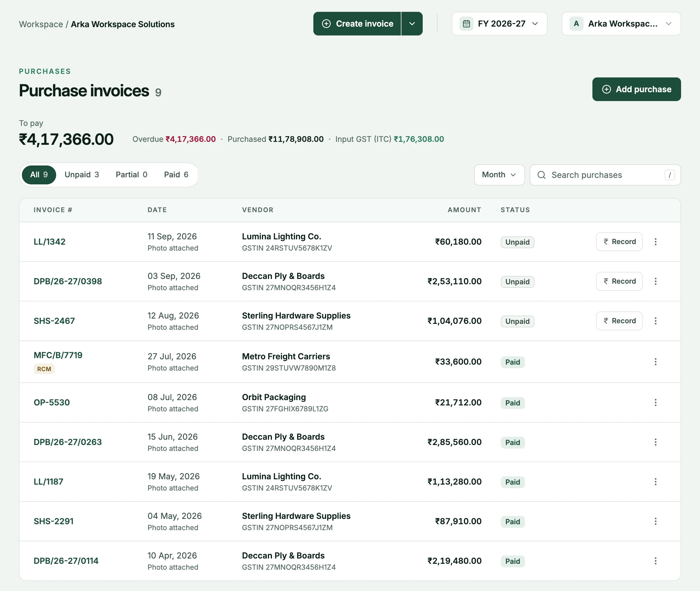
Task: Open invoice LL/1342
Action: (50, 241)
